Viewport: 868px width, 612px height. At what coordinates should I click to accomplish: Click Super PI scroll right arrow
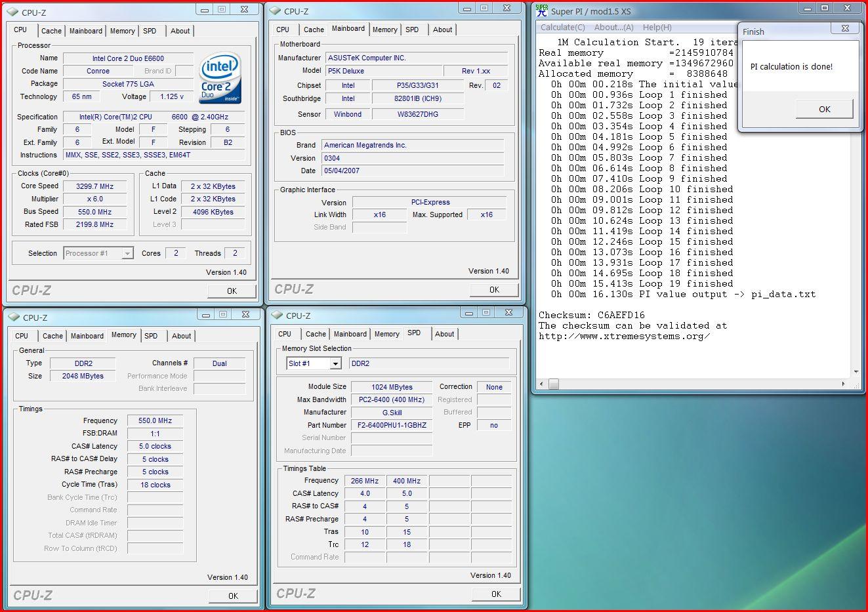[843, 384]
